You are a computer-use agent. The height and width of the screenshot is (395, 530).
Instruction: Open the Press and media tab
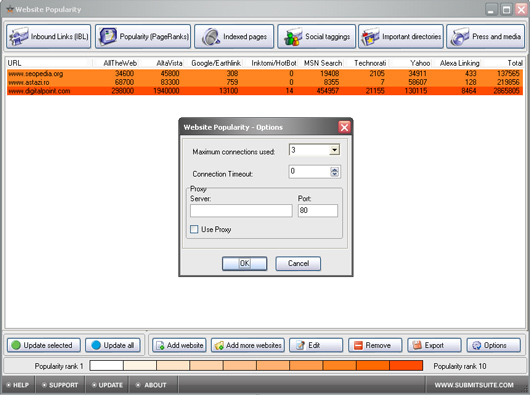(486, 36)
